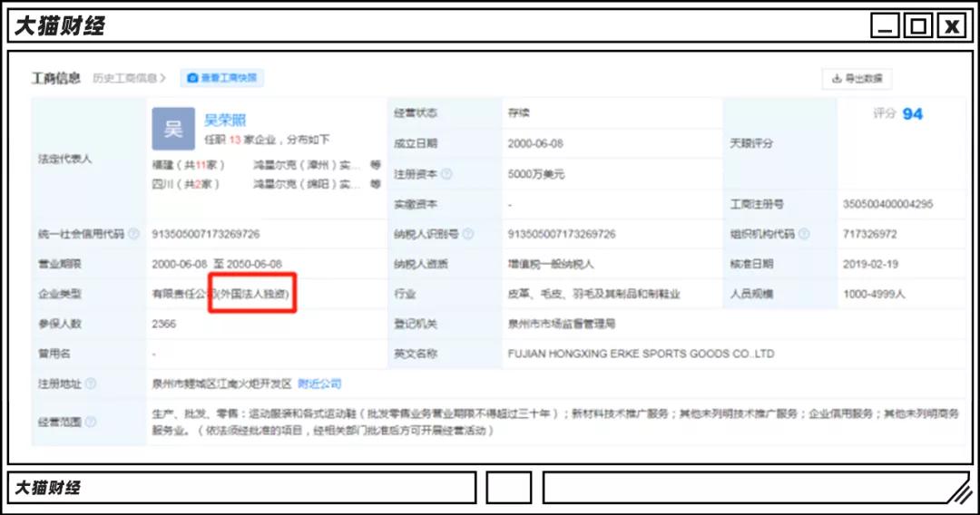Viewport: 980px width, 515px height.
Task: Click the score value 94
Action: (x=913, y=114)
